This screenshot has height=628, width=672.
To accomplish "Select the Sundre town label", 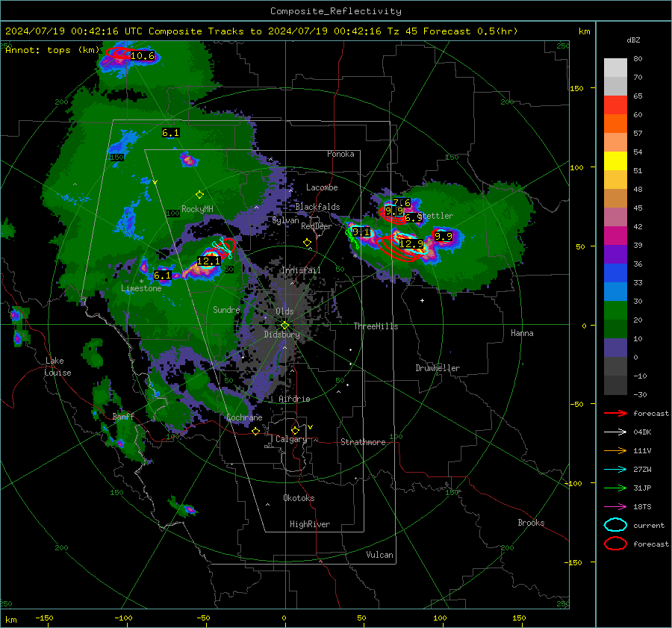I will click(x=226, y=309).
